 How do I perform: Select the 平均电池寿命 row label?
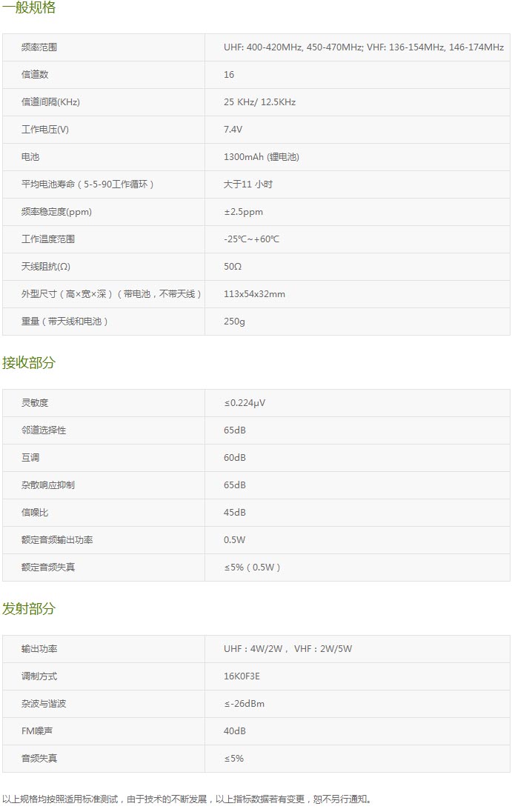88,184
